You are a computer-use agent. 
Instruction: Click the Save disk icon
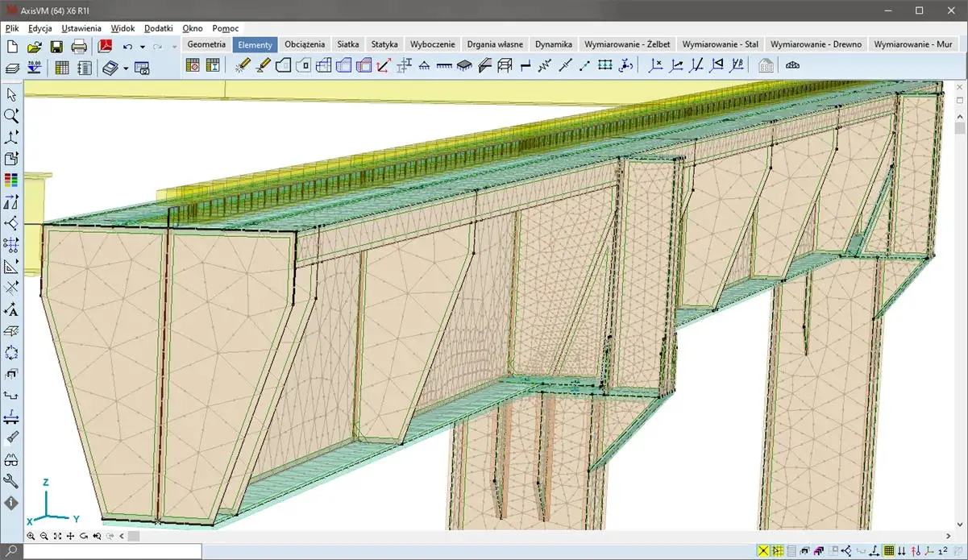coord(56,47)
